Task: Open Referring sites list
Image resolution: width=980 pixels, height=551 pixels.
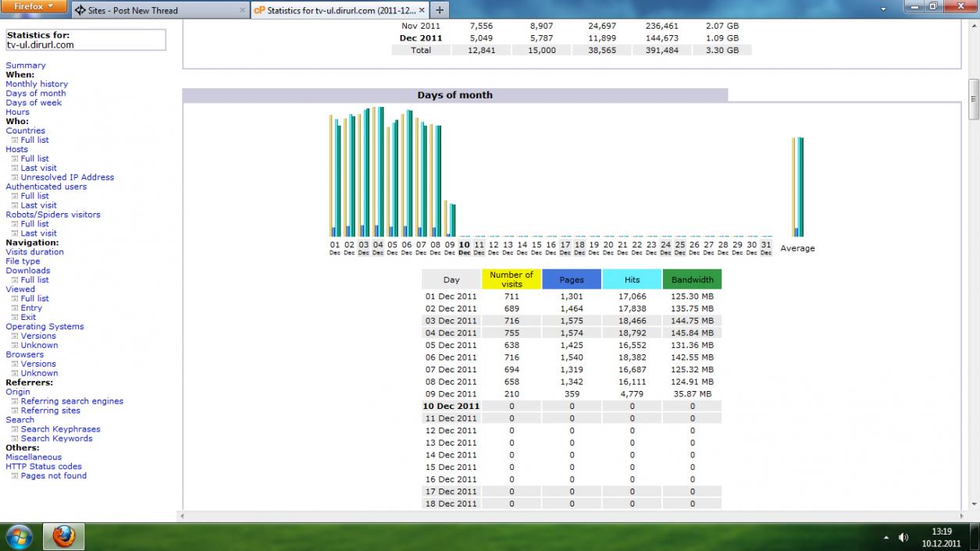Action: (51, 412)
